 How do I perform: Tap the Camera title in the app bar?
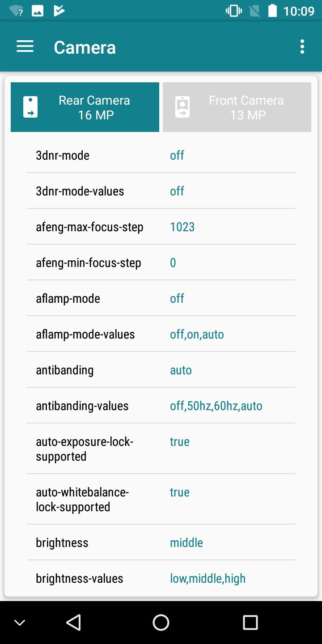[85, 47]
